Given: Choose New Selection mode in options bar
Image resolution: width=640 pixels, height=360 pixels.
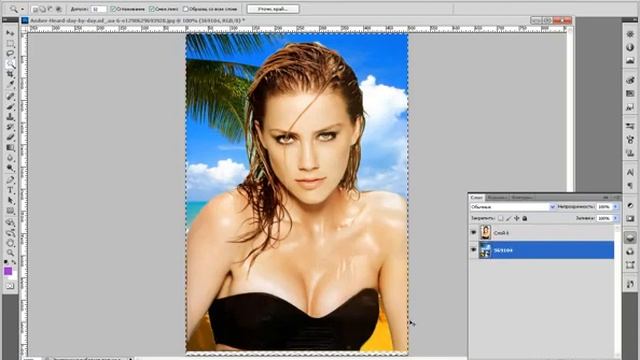Looking at the screenshot, I should (35, 9).
